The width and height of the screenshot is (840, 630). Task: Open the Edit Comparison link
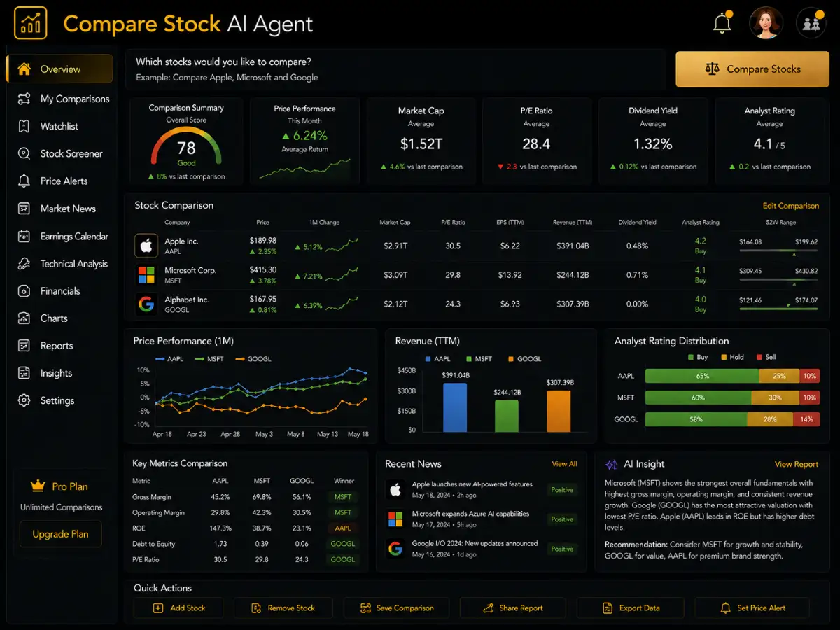(790, 206)
